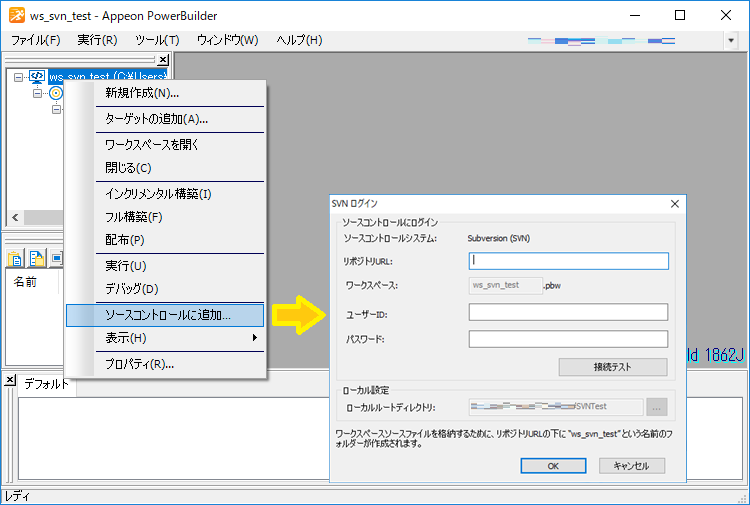
Task: Focus the リポジトリURL input field
Action: (x=568, y=261)
